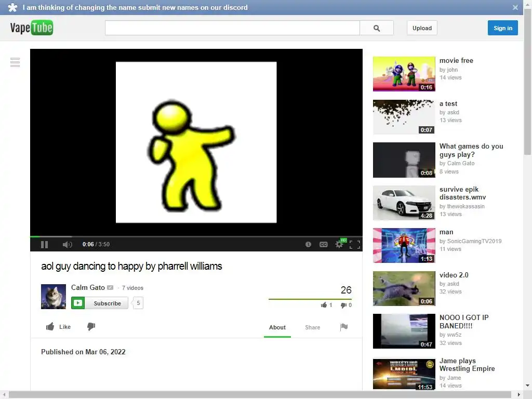Open the video settings gear
The image size is (532, 399).
339,244
